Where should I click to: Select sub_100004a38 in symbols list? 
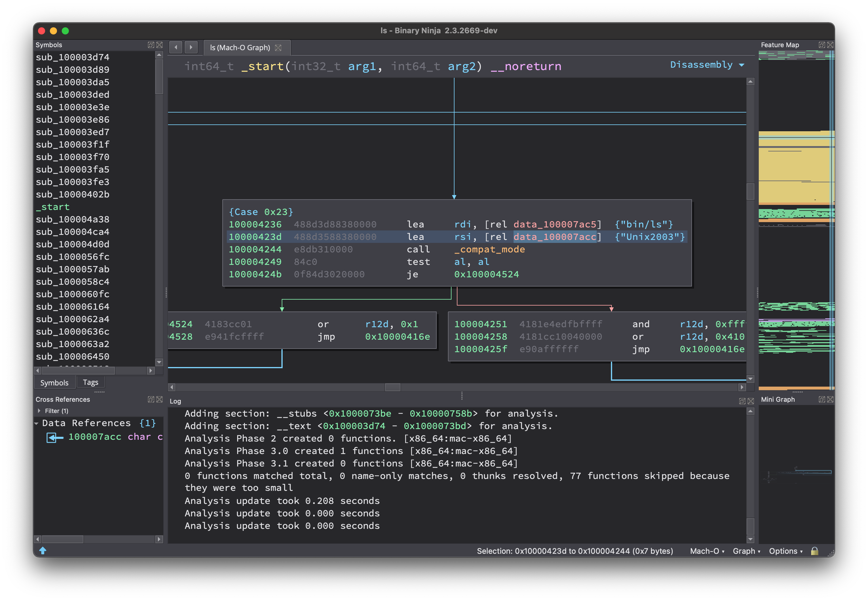tap(72, 219)
